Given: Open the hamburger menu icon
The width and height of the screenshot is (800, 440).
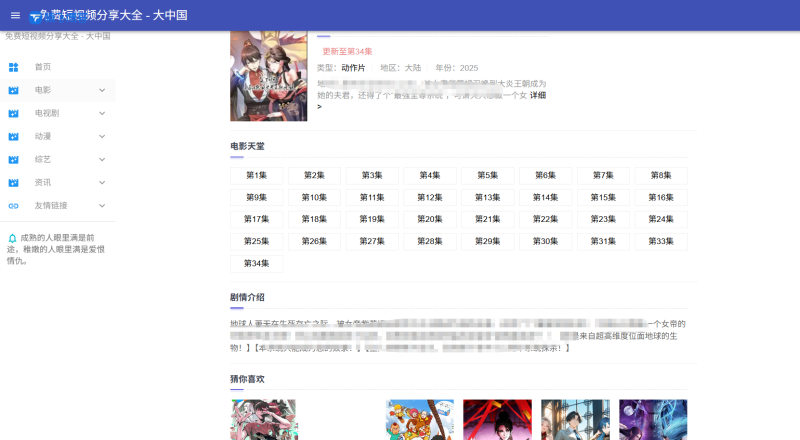Looking at the screenshot, I should point(15,15).
